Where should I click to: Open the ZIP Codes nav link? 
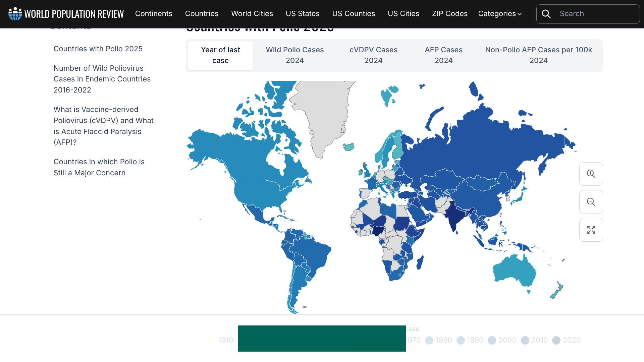point(449,14)
